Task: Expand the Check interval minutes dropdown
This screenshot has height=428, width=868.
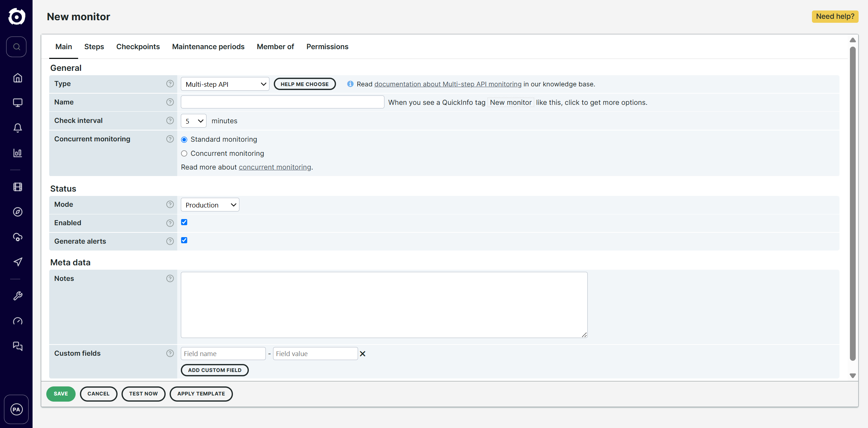Action: [x=193, y=121]
